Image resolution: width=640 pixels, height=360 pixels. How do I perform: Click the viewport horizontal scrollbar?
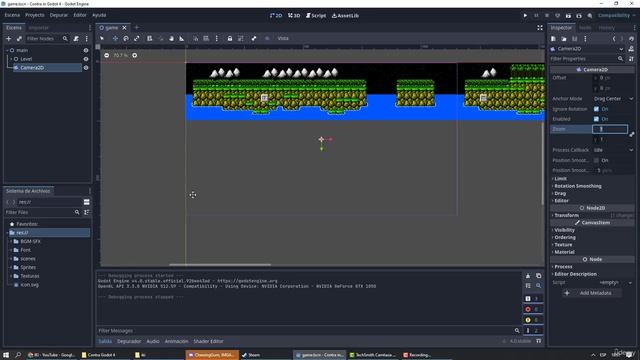click(x=220, y=264)
